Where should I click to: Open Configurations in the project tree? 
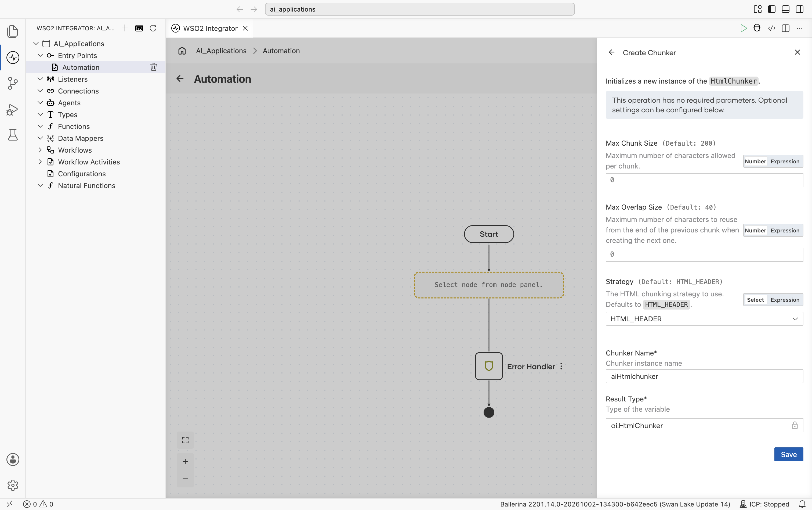click(82, 174)
